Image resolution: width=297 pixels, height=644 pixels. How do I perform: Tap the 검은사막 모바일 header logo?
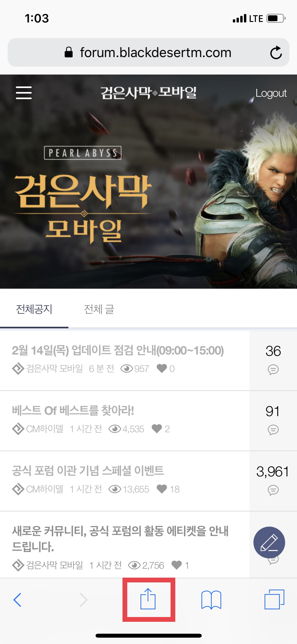pos(148,93)
